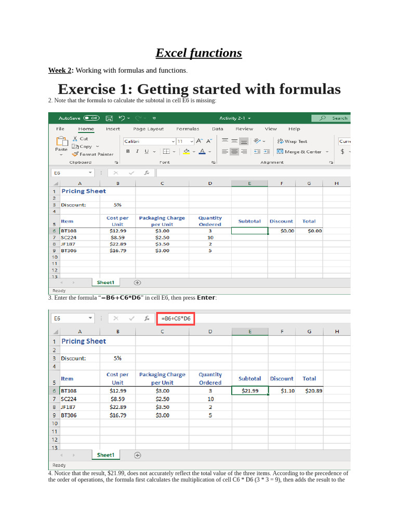Click the dollar Accounting Number Format icon
Screen dimensions: 399x532
(343, 152)
